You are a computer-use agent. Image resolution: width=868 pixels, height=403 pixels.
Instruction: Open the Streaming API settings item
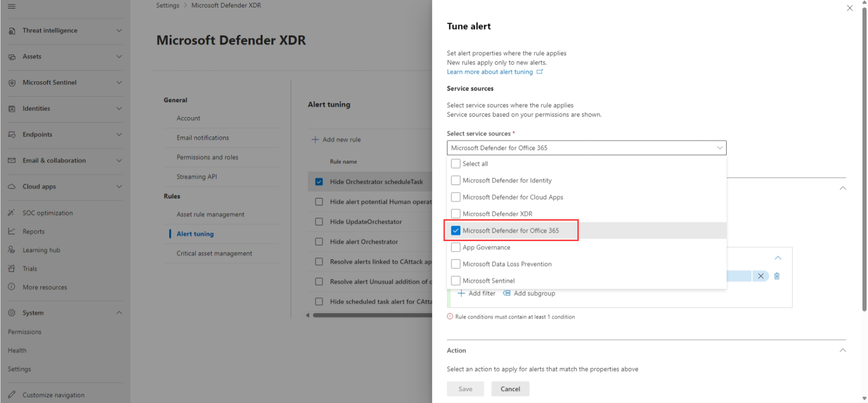point(197,176)
